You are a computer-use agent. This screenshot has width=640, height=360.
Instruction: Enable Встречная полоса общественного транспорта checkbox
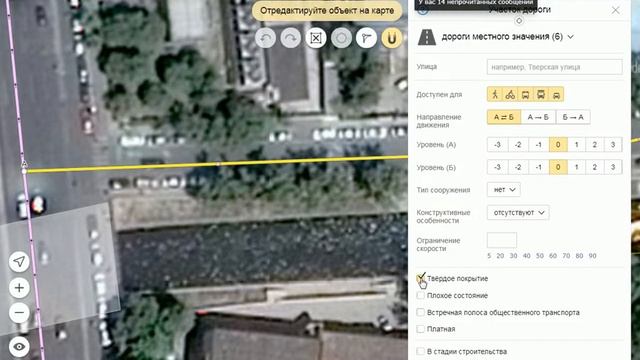click(421, 312)
